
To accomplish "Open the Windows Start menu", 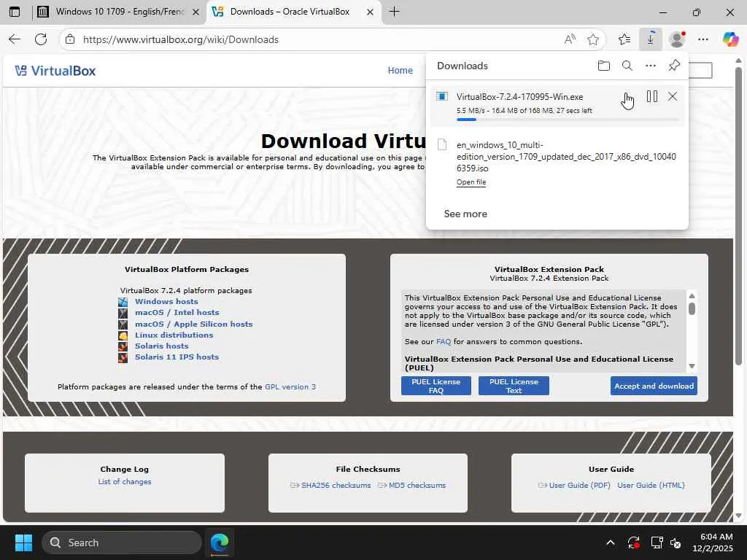I will pos(23,542).
